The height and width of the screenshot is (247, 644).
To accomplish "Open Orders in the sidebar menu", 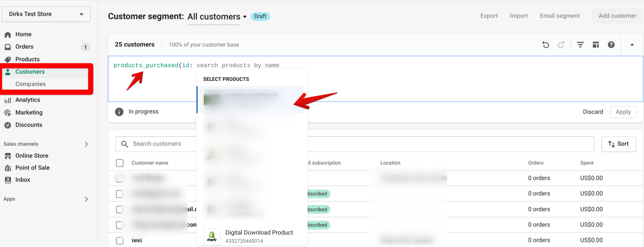I will point(24,47).
